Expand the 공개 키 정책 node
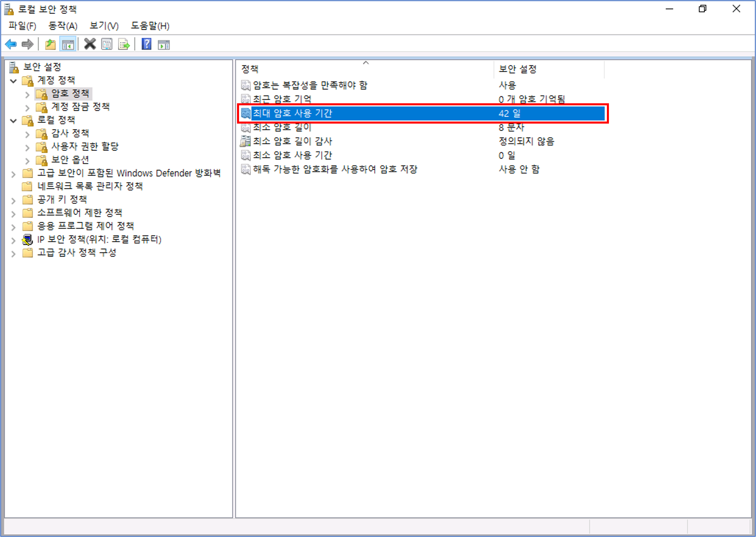The image size is (756, 537). click(14, 200)
